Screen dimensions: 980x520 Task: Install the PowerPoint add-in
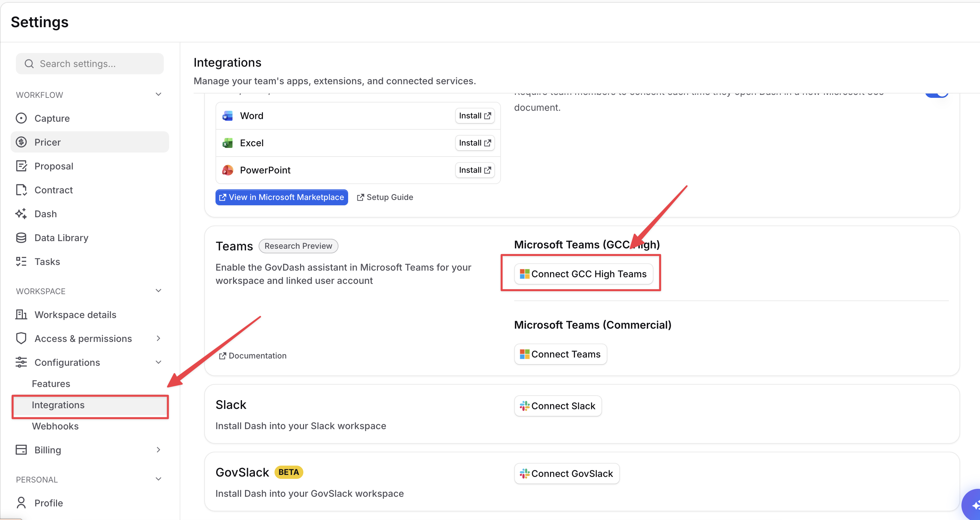(475, 170)
